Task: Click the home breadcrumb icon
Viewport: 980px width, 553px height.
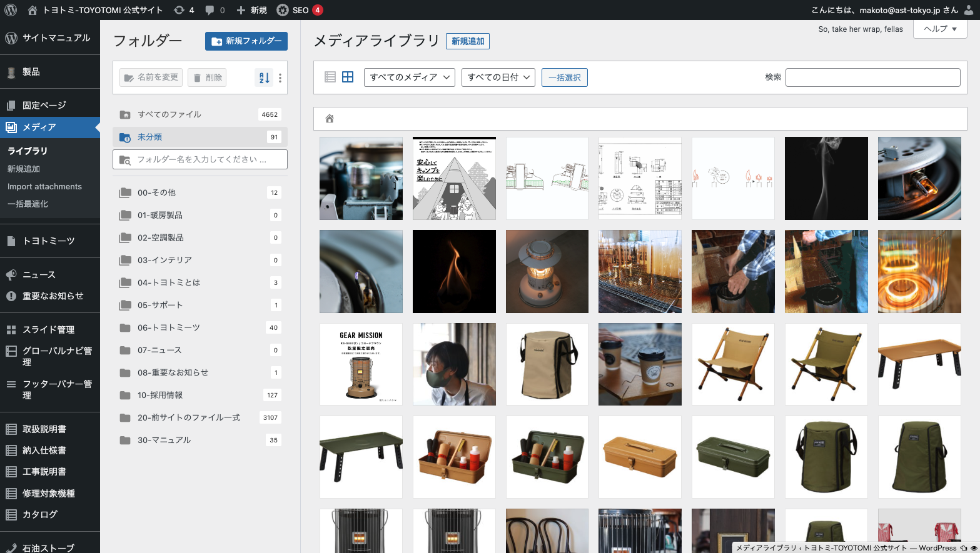Action: click(330, 118)
